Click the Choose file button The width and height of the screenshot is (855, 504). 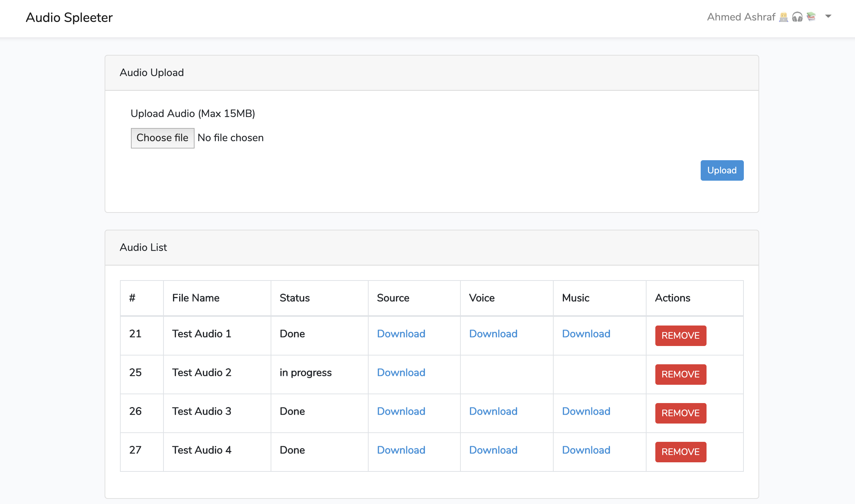162,138
